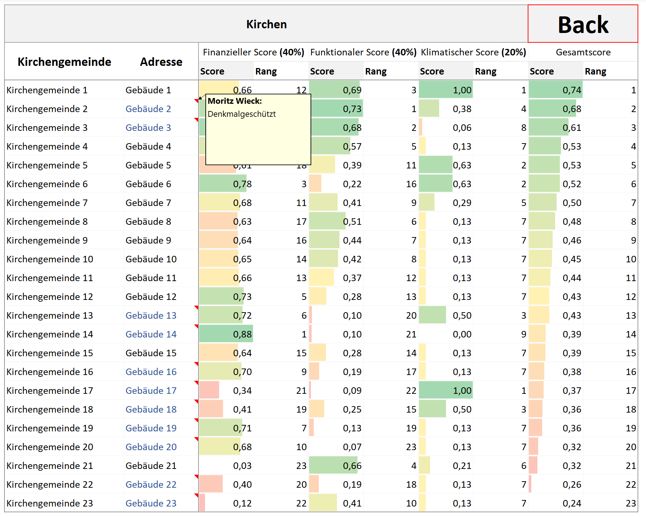Image resolution: width=646 pixels, height=517 pixels.
Task: Select the Kirchengemeinde header cell
Action: coord(64,62)
